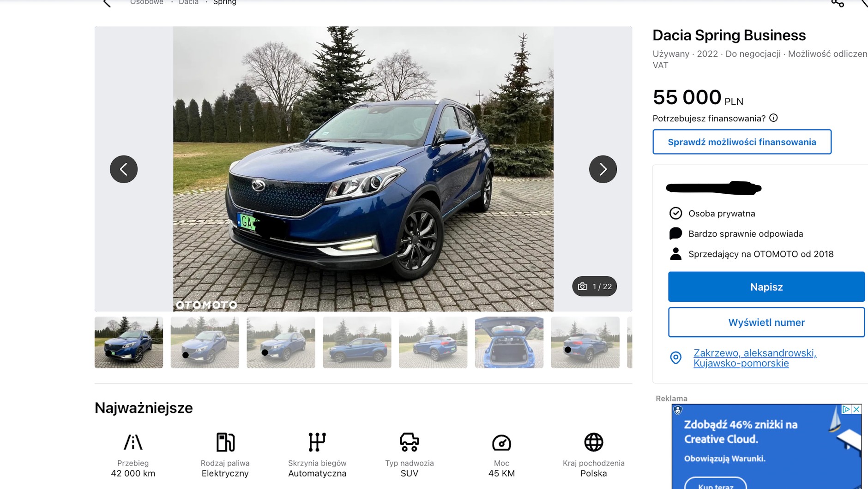The image size is (868, 489).
Task: Open the main car photo
Action: 363,169
